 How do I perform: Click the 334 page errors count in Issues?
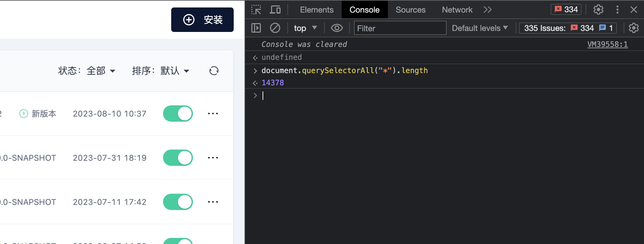click(582, 28)
